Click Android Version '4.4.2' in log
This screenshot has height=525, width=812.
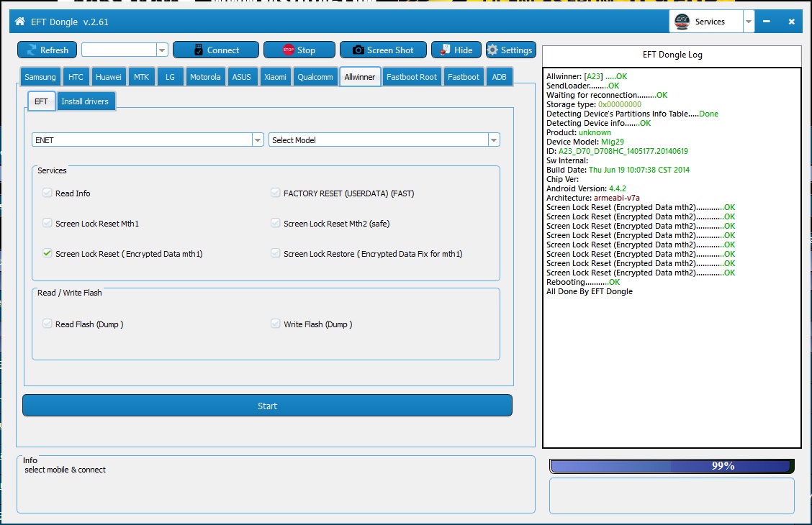click(x=618, y=188)
